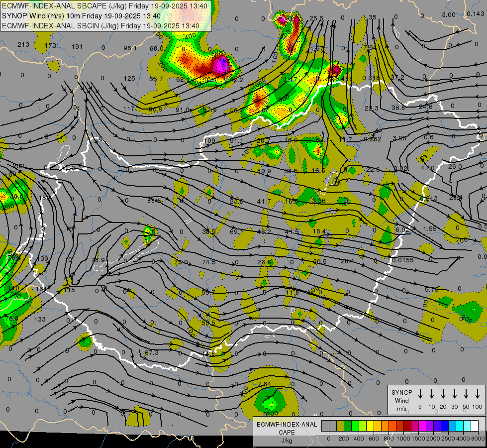
Task: Click 'SYNOP' label in wind legend
Action: point(401,392)
